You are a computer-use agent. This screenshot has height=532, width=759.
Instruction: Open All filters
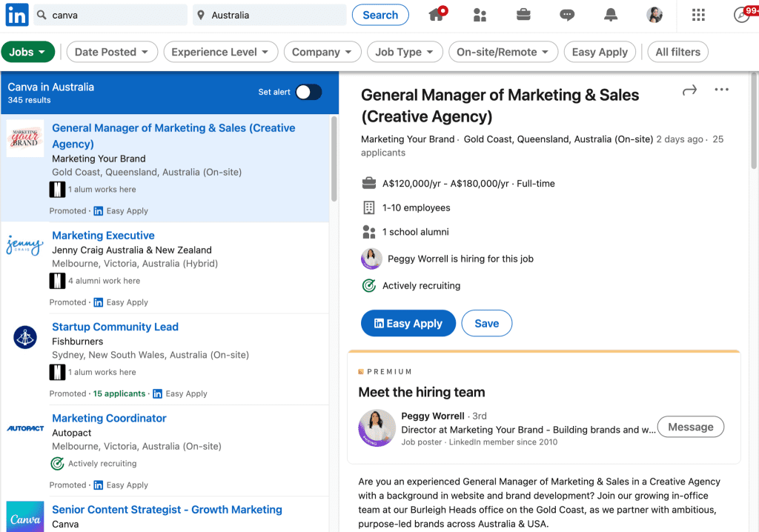pyautogui.click(x=677, y=52)
